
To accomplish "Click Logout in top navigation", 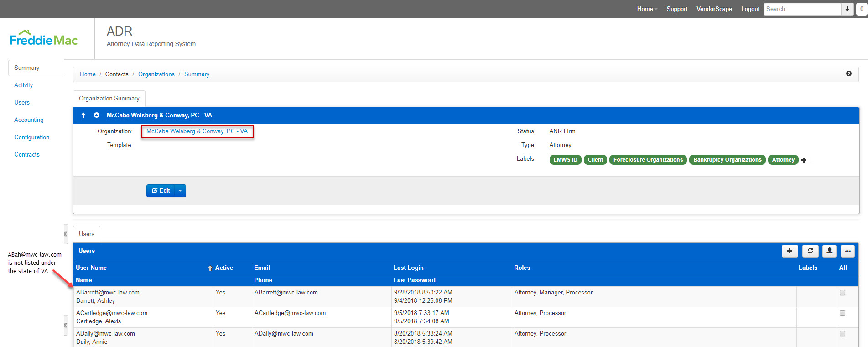I will pyautogui.click(x=750, y=9).
